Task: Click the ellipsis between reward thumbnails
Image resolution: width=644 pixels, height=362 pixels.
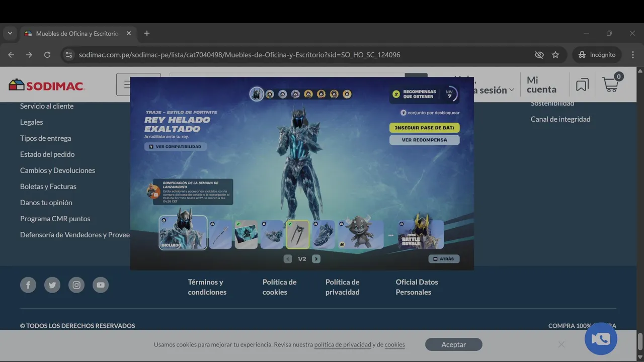Action: click(x=390, y=235)
